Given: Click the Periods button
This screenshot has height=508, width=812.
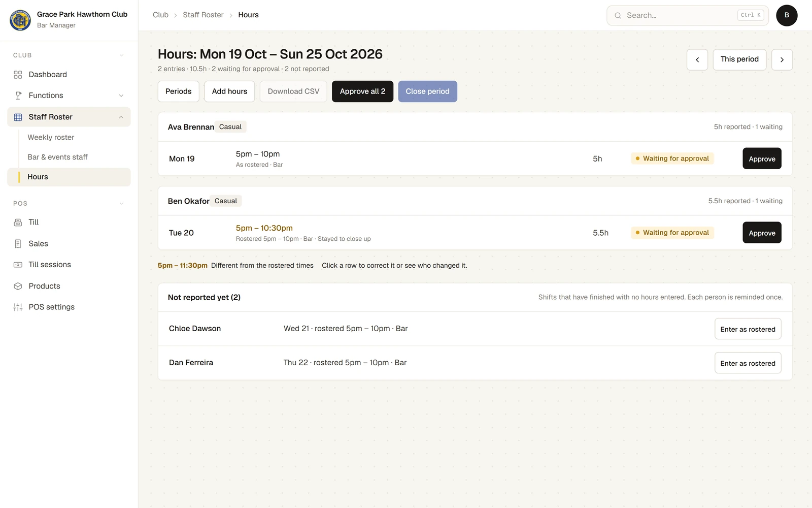Looking at the screenshot, I should [x=178, y=91].
